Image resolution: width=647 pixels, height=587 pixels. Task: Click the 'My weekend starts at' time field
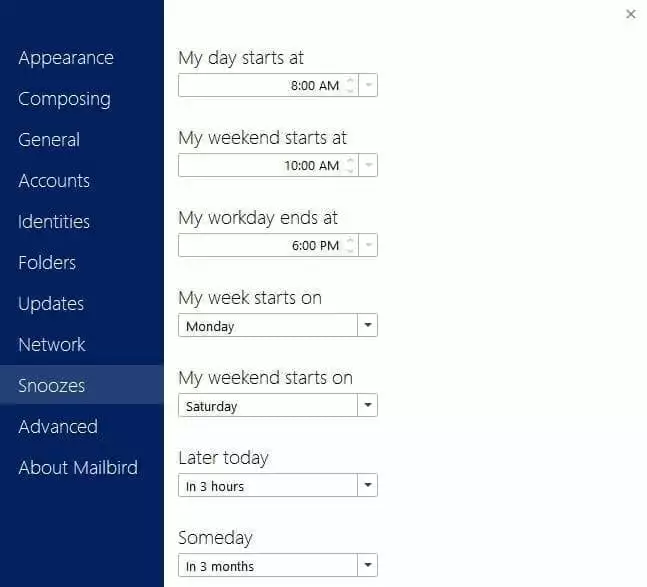click(260, 166)
